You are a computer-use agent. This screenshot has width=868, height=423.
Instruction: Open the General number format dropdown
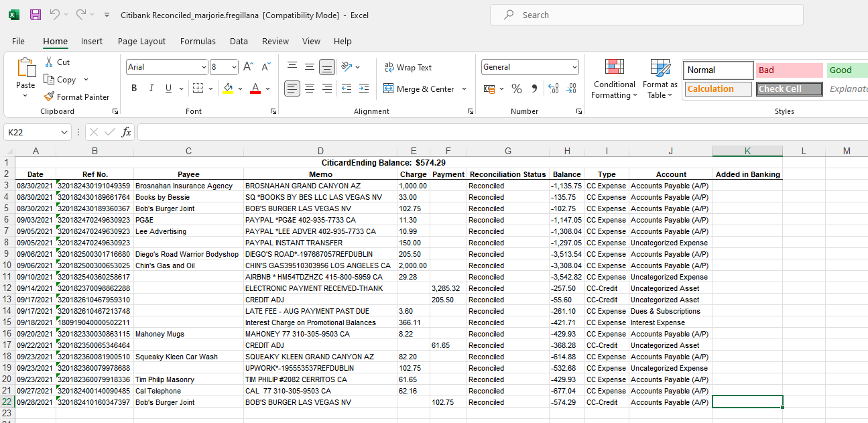tap(574, 67)
